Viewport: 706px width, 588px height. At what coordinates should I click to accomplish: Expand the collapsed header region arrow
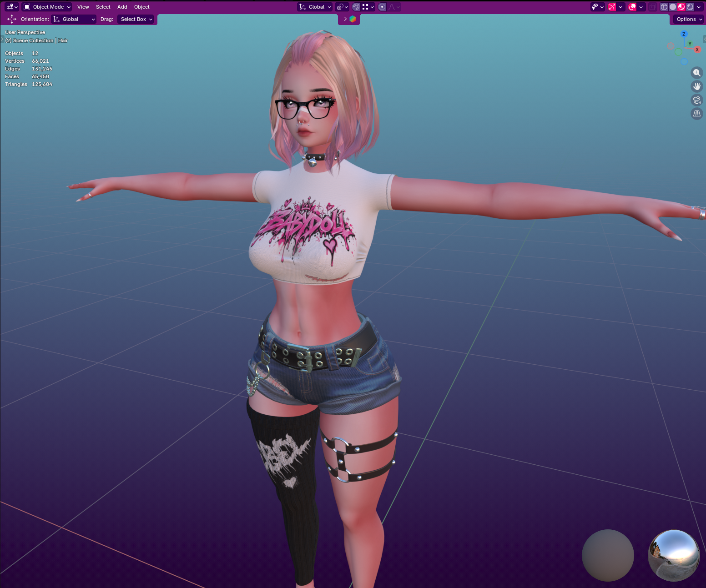(x=345, y=19)
